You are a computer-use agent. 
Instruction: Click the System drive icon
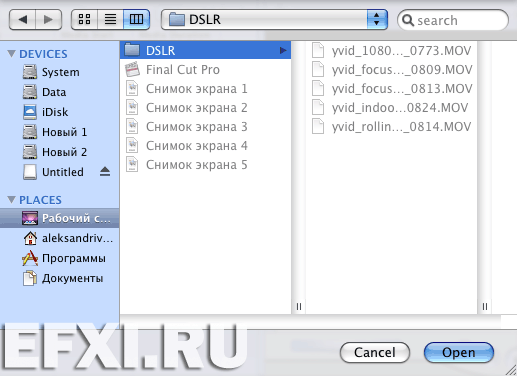point(30,72)
